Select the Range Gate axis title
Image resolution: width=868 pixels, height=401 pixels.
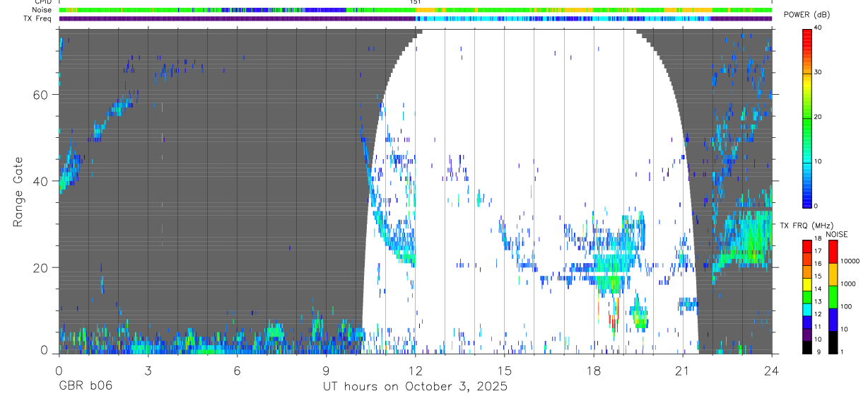[x=18, y=192]
